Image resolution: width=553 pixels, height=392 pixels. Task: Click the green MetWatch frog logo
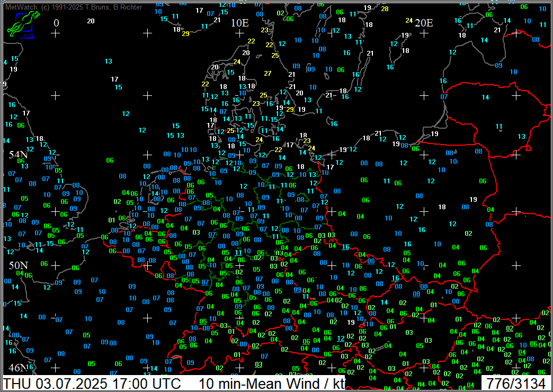[x=24, y=25]
